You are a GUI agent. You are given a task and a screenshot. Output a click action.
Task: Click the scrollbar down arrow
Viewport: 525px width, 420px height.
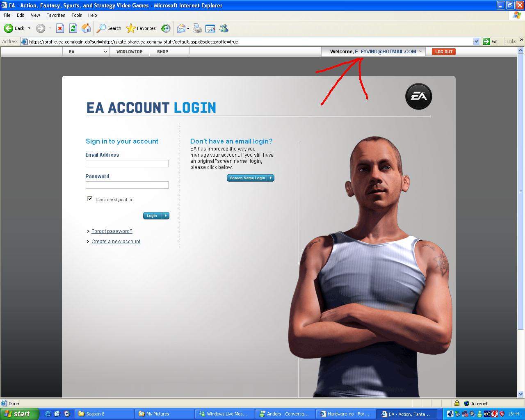tap(521, 395)
